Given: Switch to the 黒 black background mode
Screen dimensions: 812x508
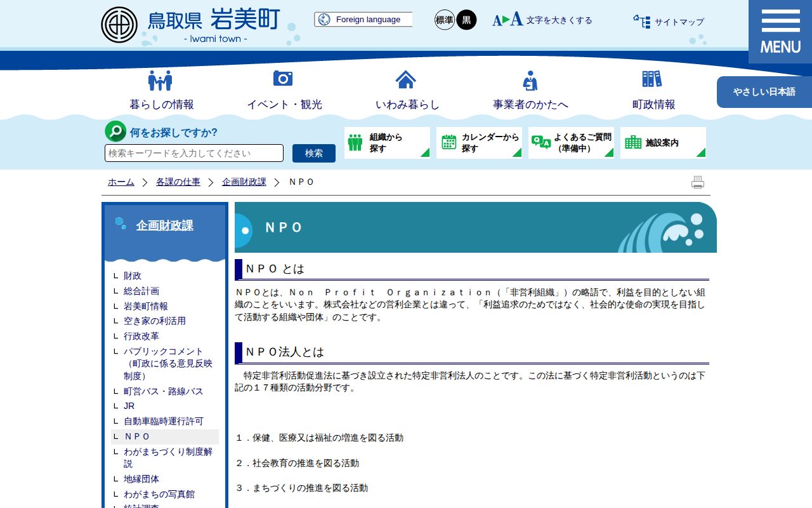Looking at the screenshot, I should (x=466, y=20).
